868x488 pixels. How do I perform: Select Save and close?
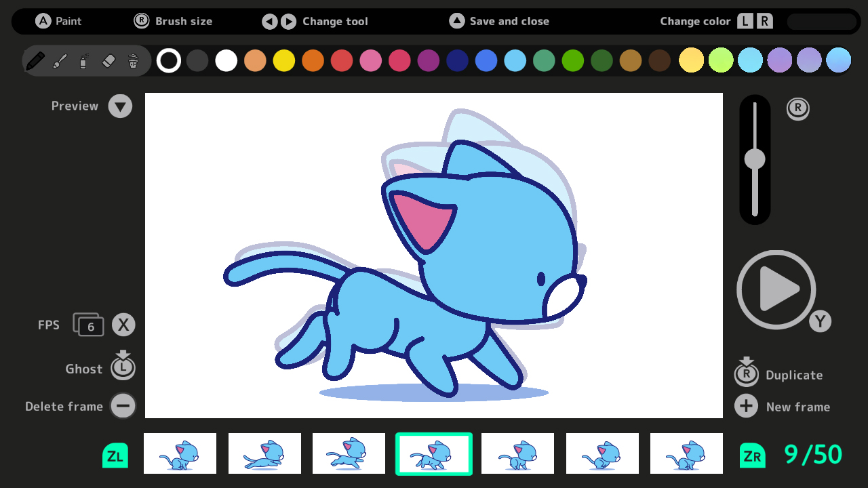click(x=456, y=21)
